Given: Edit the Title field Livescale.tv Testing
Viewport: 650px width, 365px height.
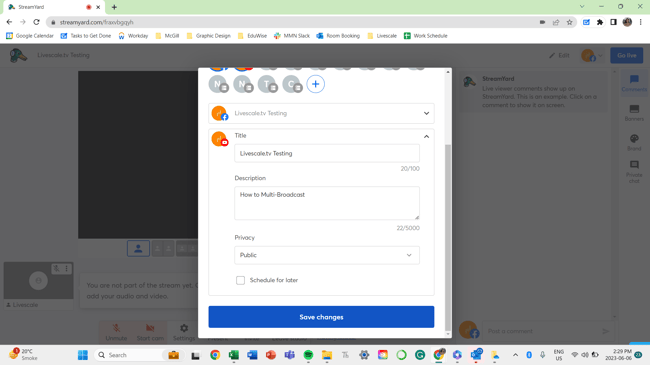Looking at the screenshot, I should pos(327,153).
